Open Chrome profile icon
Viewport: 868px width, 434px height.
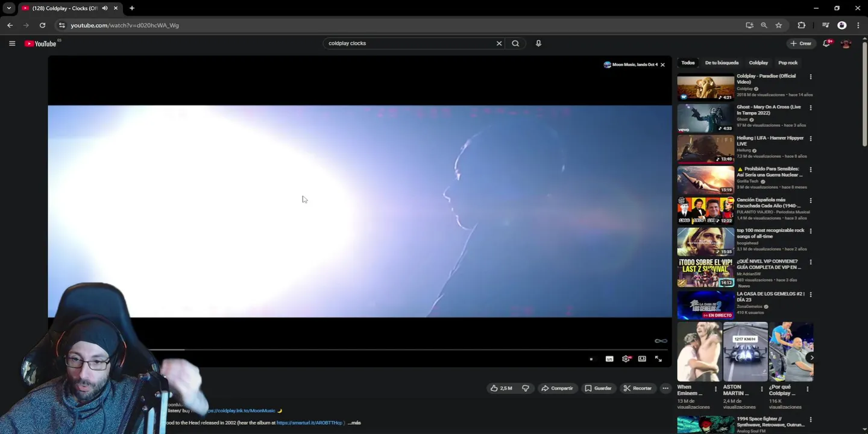coord(842,25)
